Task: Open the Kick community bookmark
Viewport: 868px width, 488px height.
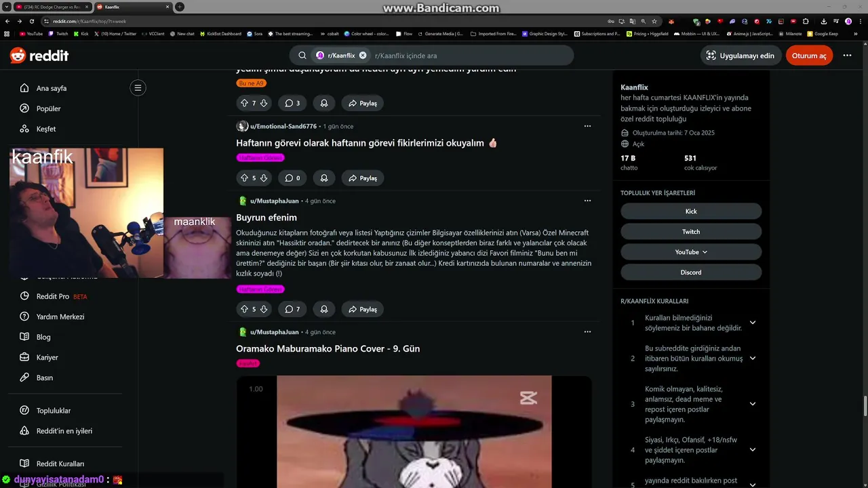Action: tap(691, 211)
